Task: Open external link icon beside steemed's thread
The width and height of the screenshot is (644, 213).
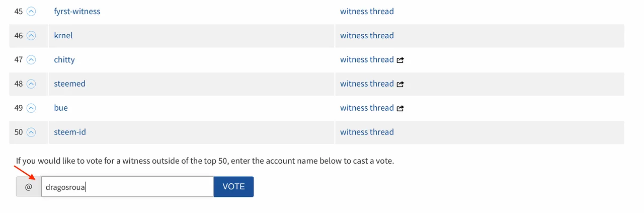Action: point(400,84)
